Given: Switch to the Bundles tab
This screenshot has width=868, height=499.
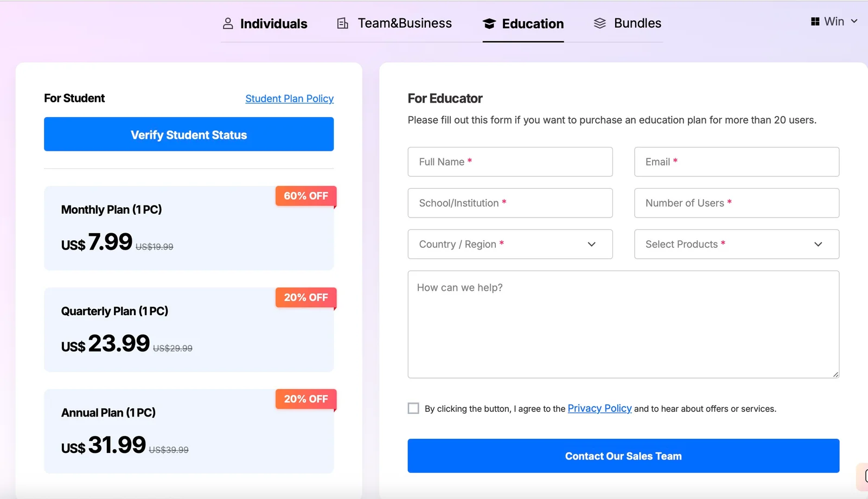Looking at the screenshot, I should coord(637,23).
